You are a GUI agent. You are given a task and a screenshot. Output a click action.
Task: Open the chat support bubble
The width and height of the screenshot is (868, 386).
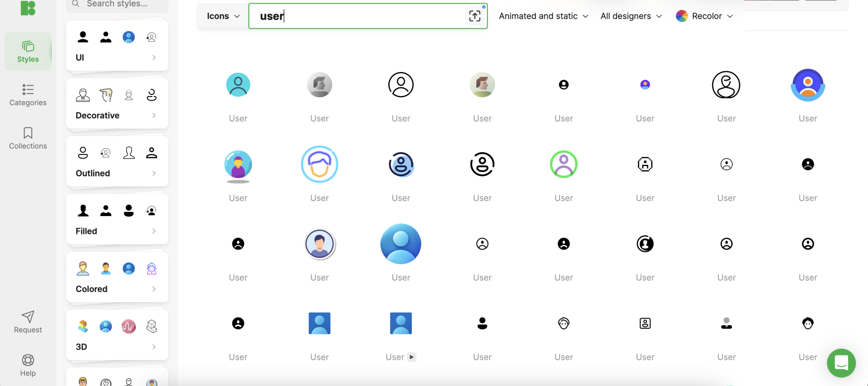tap(841, 363)
